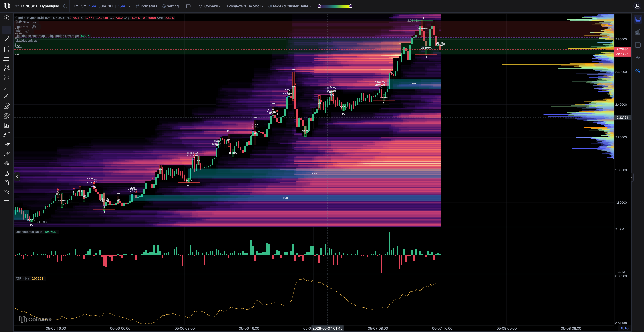Image resolution: width=644 pixels, height=332 pixels.
Task: Open the CoinAnk data source dropdown
Action: [210, 6]
